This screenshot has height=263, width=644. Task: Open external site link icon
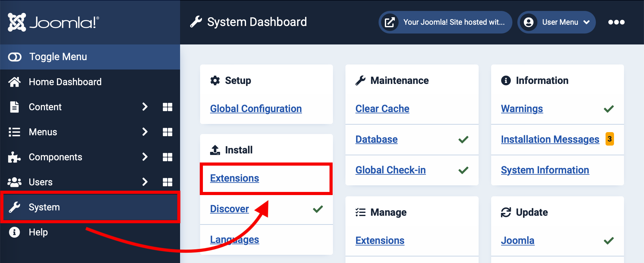tap(390, 22)
